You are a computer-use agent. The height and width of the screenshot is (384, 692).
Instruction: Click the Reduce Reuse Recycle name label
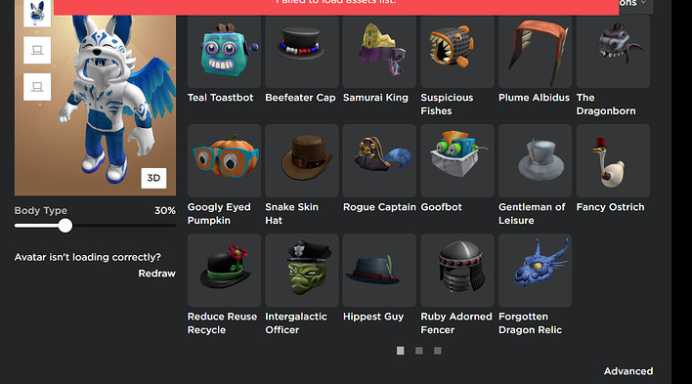tap(222, 323)
